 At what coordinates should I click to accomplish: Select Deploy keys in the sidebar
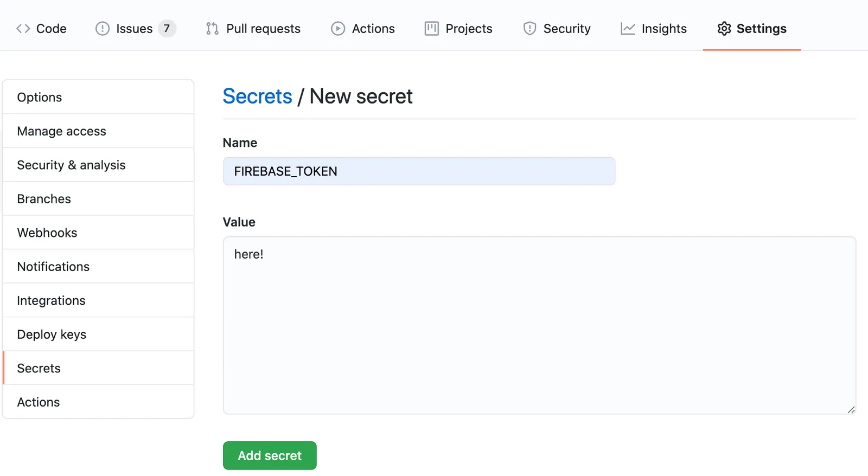point(52,334)
